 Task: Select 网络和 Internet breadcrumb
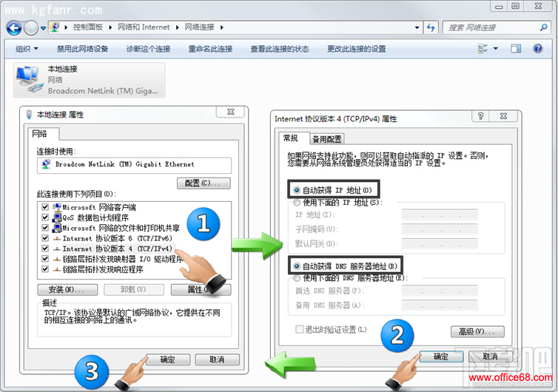point(144,27)
